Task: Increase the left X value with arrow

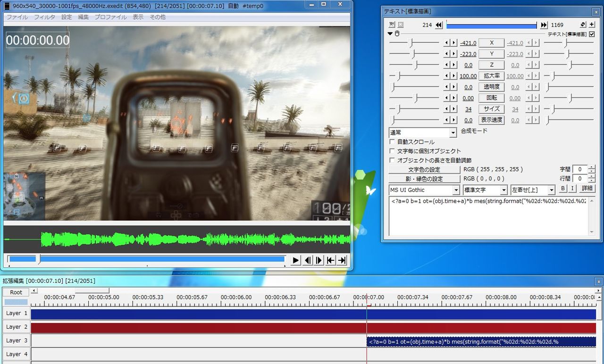Action: coord(454,43)
